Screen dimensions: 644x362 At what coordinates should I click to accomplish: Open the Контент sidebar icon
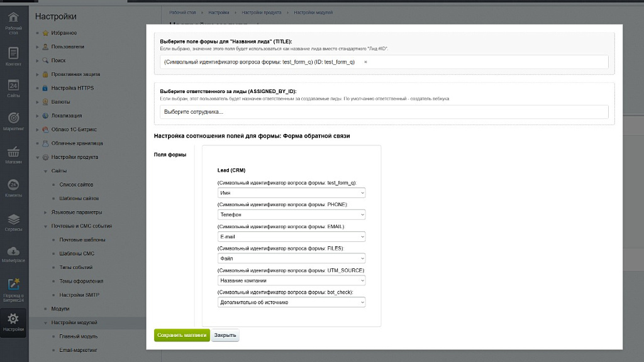[13, 53]
